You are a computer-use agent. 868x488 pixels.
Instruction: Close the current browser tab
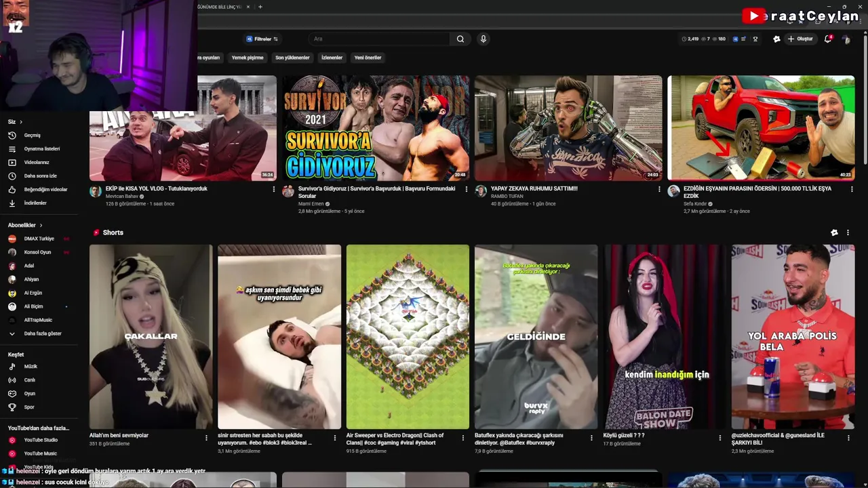(x=248, y=7)
